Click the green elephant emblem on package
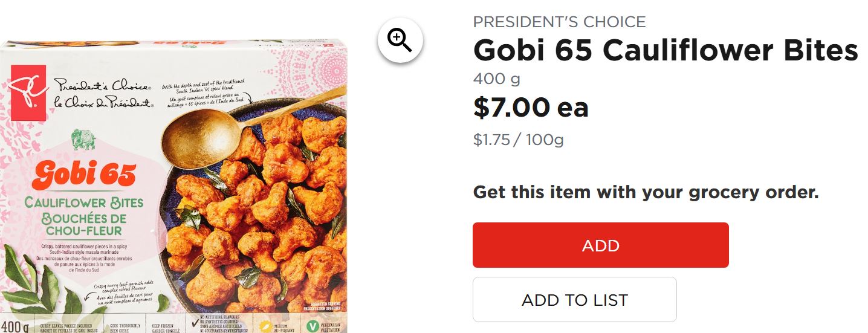This screenshot has height=333, width=868. (x=83, y=140)
